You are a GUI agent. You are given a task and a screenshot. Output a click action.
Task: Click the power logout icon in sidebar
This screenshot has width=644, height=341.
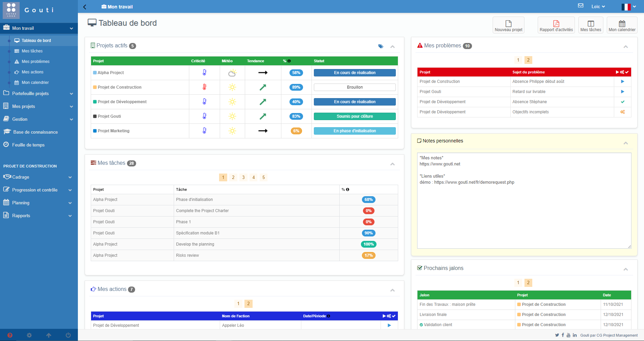coord(68,335)
